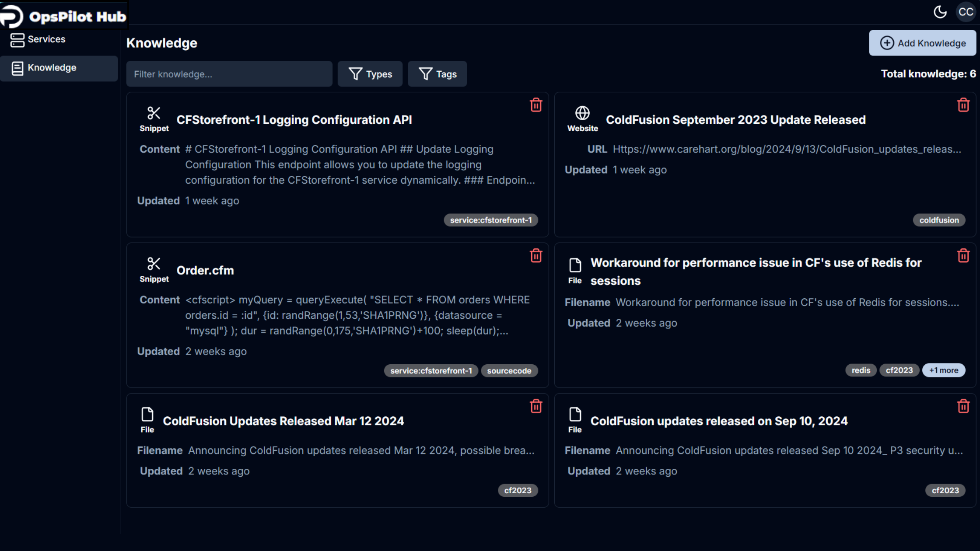Click the File icon on Redis workaround card

pyautogui.click(x=575, y=265)
